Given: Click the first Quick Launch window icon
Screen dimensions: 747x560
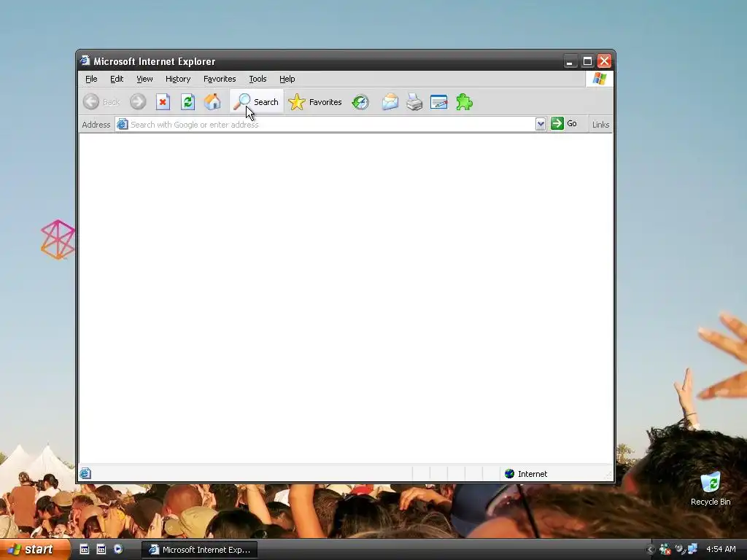Looking at the screenshot, I should pyautogui.click(x=85, y=549).
